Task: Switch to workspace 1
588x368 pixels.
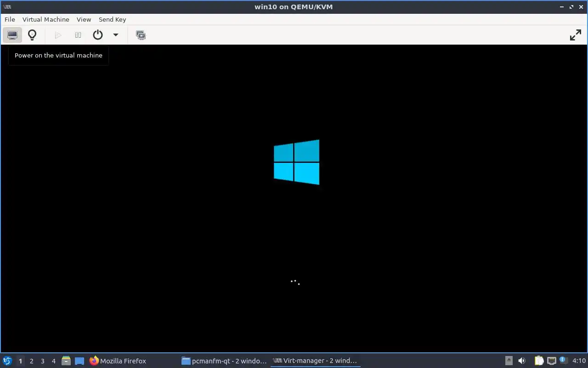Action: [20, 361]
